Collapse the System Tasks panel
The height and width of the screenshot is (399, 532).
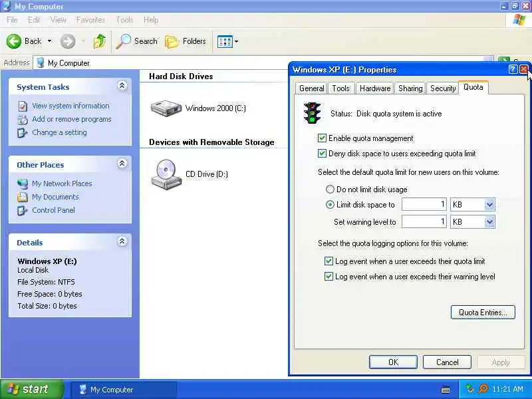[122, 86]
